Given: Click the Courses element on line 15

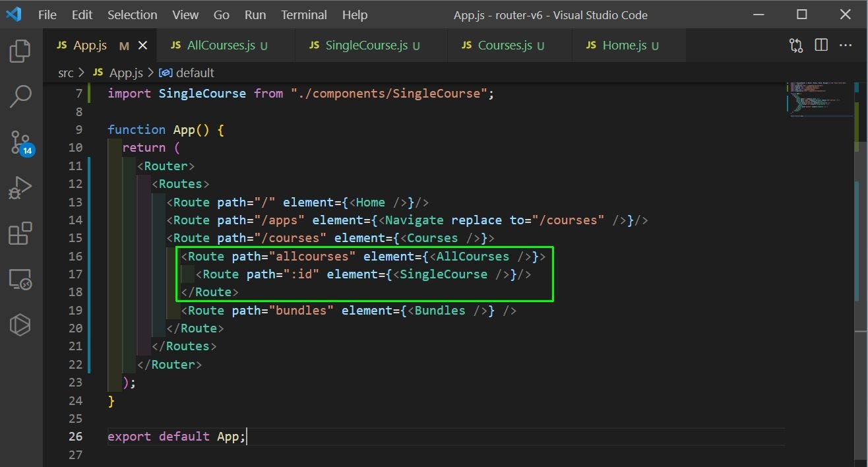Looking at the screenshot, I should point(433,237).
